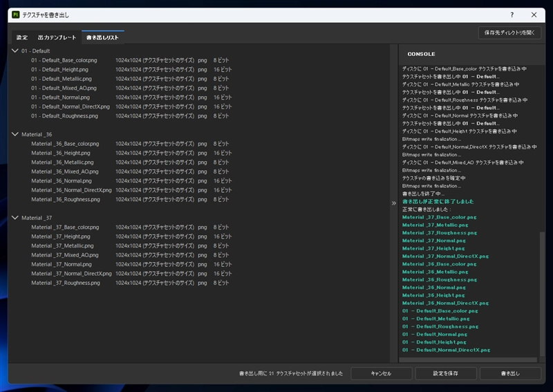Click console entry Material _37_Normal_DirectX.png
The image size is (553, 392).
pyautogui.click(x=445, y=256)
